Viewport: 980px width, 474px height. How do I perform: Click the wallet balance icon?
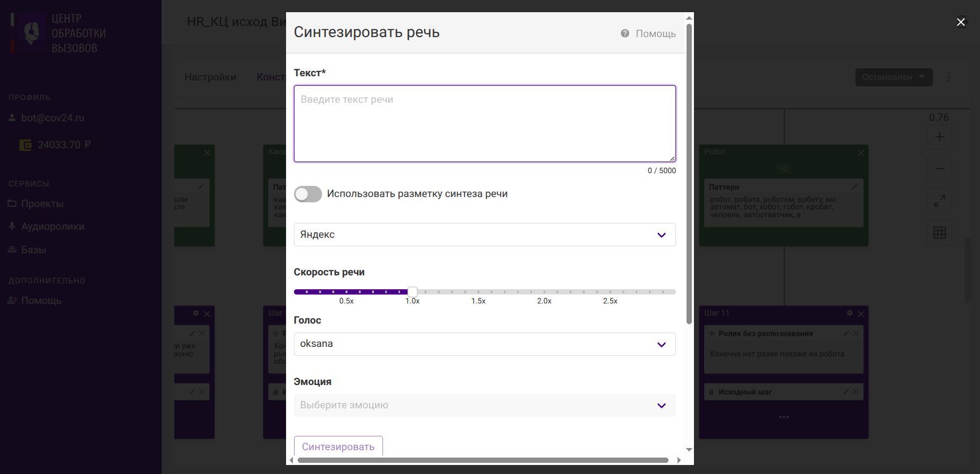coord(25,145)
